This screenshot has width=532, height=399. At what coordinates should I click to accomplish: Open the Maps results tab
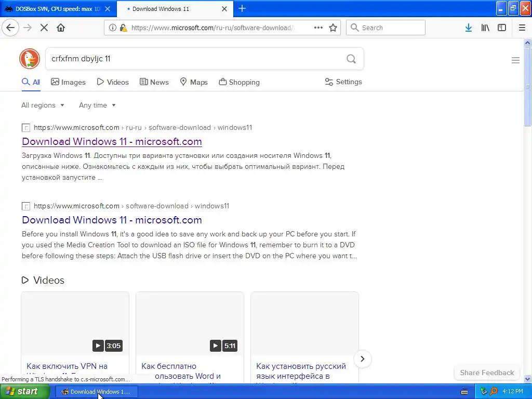(x=193, y=82)
